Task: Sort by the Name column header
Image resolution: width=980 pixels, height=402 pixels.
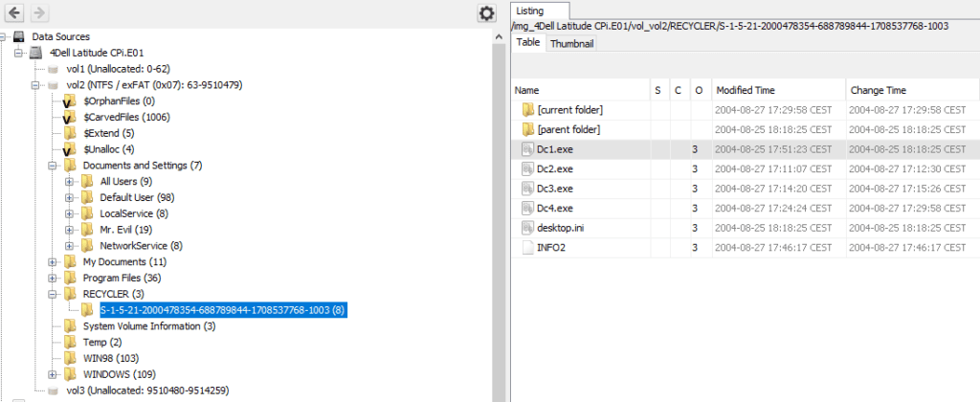Action: point(581,91)
